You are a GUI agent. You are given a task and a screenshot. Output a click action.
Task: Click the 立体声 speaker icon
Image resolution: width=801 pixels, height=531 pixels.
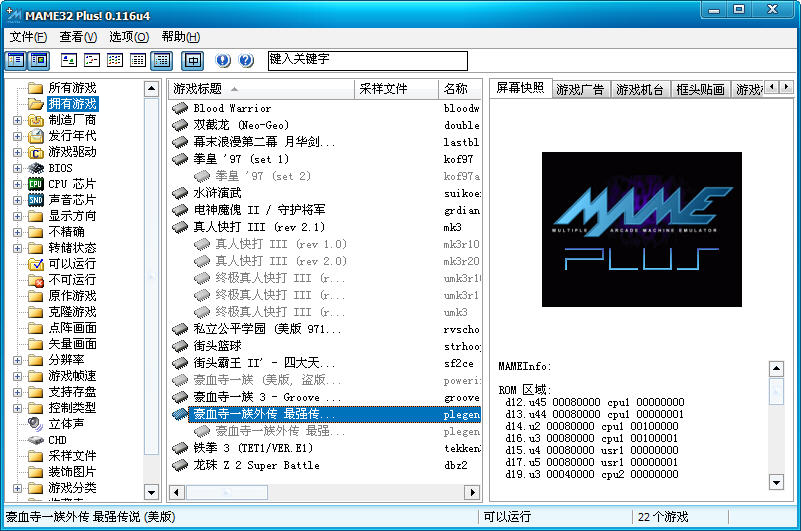(x=36, y=424)
